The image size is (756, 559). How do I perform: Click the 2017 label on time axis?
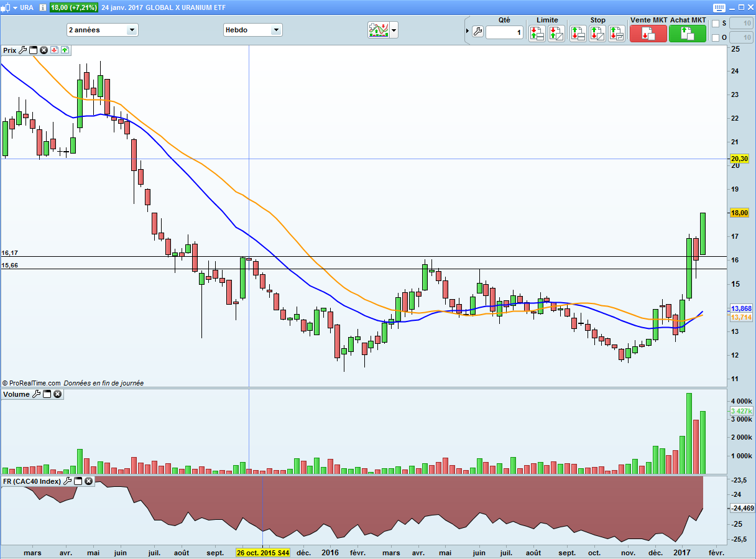(682, 552)
